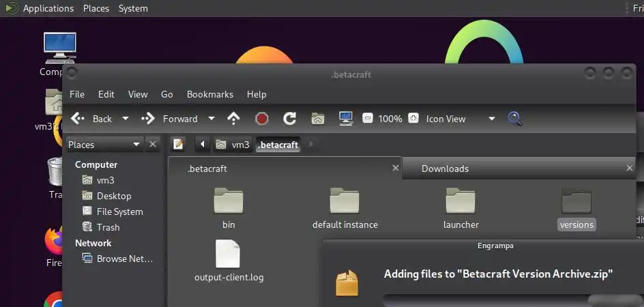
Task: Go back with the Back arrow
Action: (91, 119)
